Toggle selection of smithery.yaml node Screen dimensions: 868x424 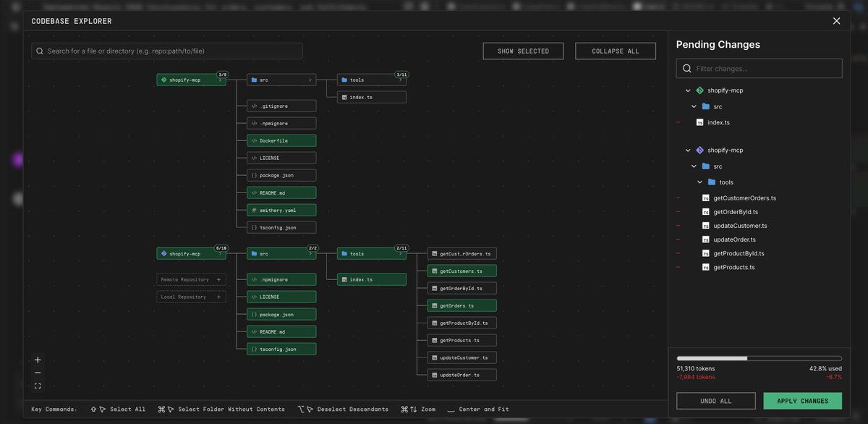tap(281, 210)
